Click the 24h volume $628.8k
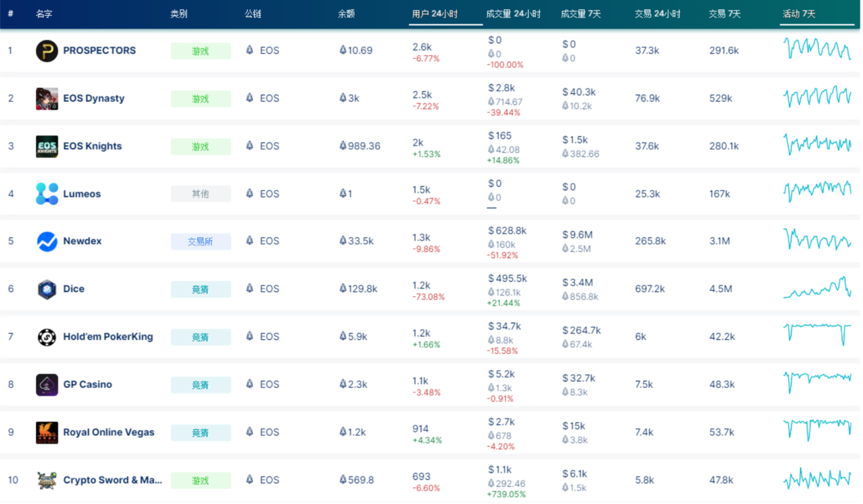The height and width of the screenshot is (504, 863). pos(507,231)
